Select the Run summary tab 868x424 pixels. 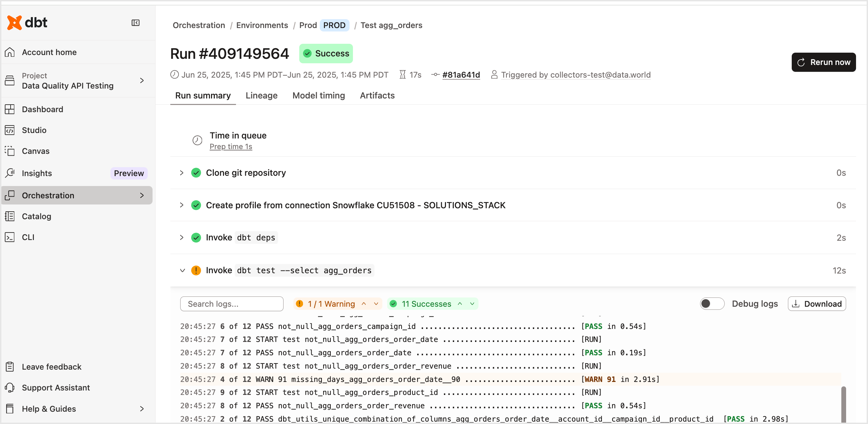tap(203, 95)
